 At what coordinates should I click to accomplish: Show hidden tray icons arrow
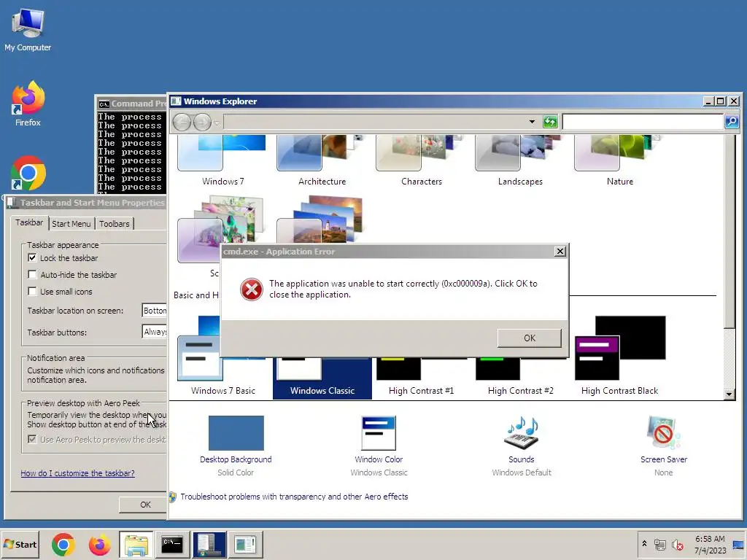click(x=644, y=543)
